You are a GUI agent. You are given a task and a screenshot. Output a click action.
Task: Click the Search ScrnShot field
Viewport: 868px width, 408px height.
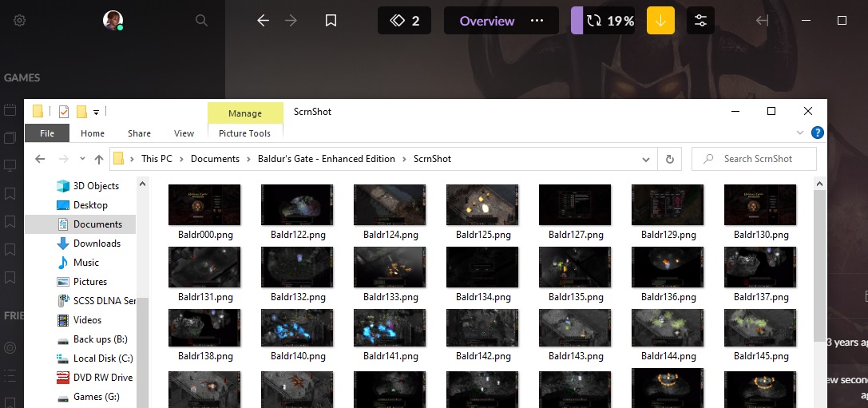[754, 159]
